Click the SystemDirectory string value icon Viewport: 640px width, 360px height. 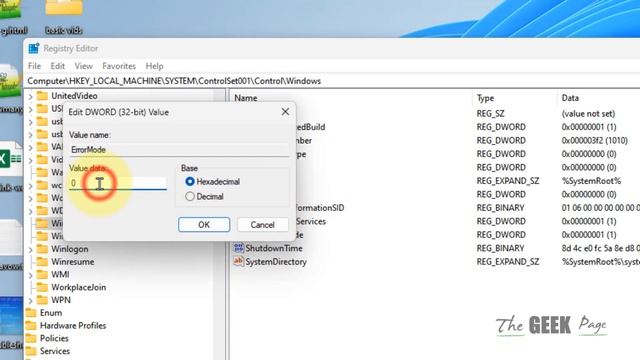[238, 261]
